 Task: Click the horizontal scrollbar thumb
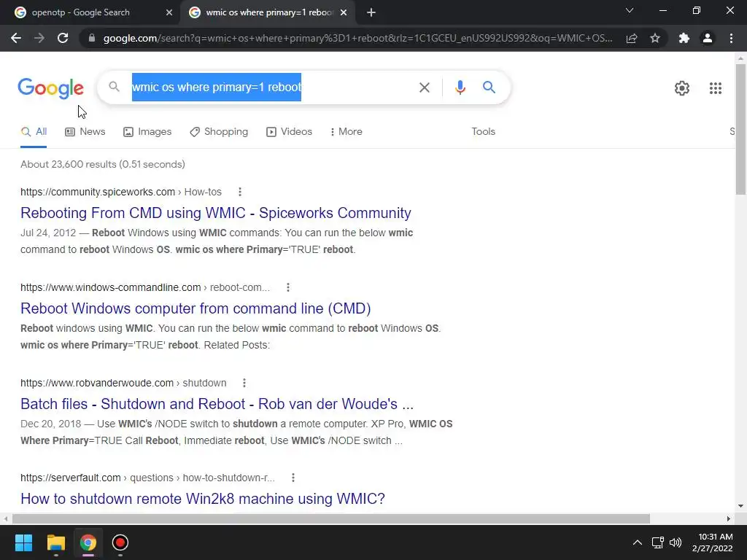tap(331, 518)
